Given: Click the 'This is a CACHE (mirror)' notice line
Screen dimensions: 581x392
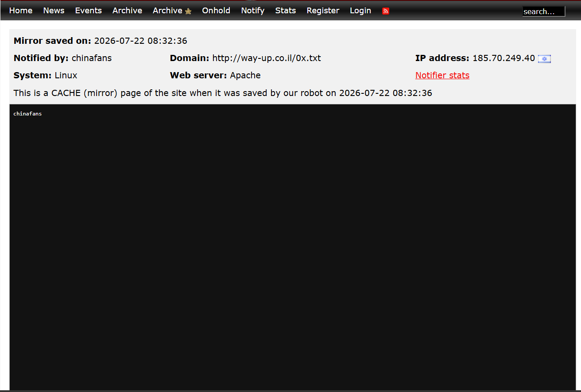Looking at the screenshot, I should click(x=223, y=93).
